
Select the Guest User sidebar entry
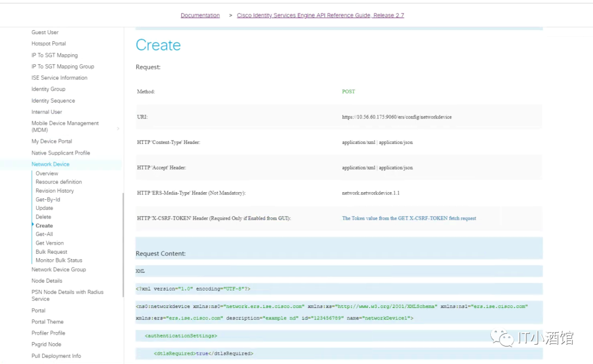tap(44, 32)
